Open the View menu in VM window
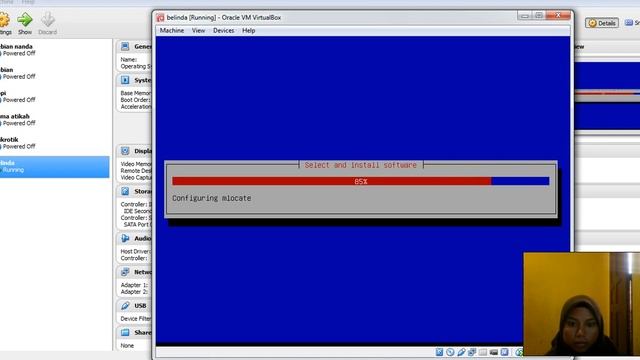The height and width of the screenshot is (360, 640). tap(198, 31)
